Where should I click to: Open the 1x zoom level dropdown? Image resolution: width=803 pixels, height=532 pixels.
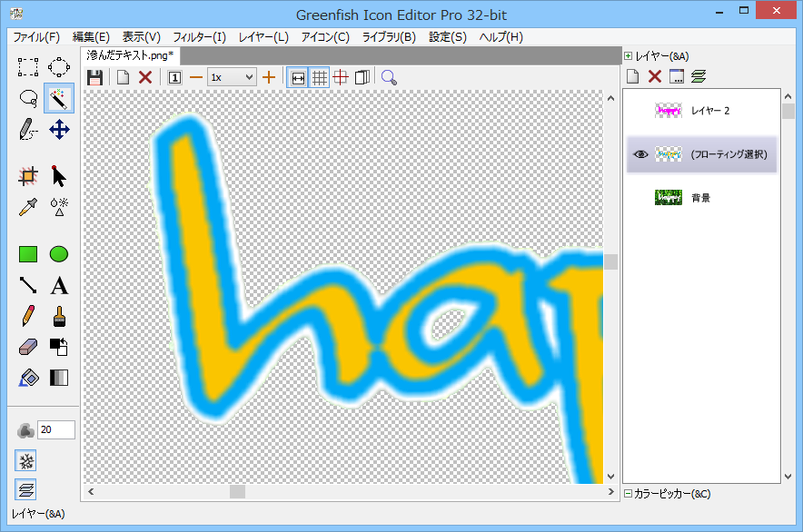click(x=232, y=77)
